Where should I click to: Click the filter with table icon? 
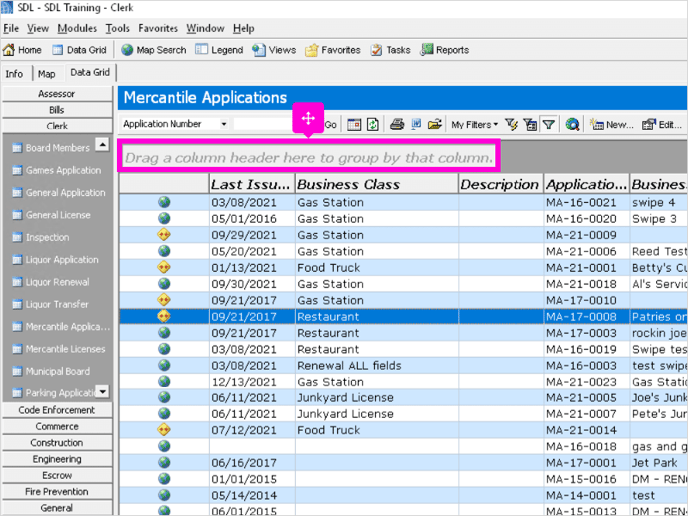point(530,125)
